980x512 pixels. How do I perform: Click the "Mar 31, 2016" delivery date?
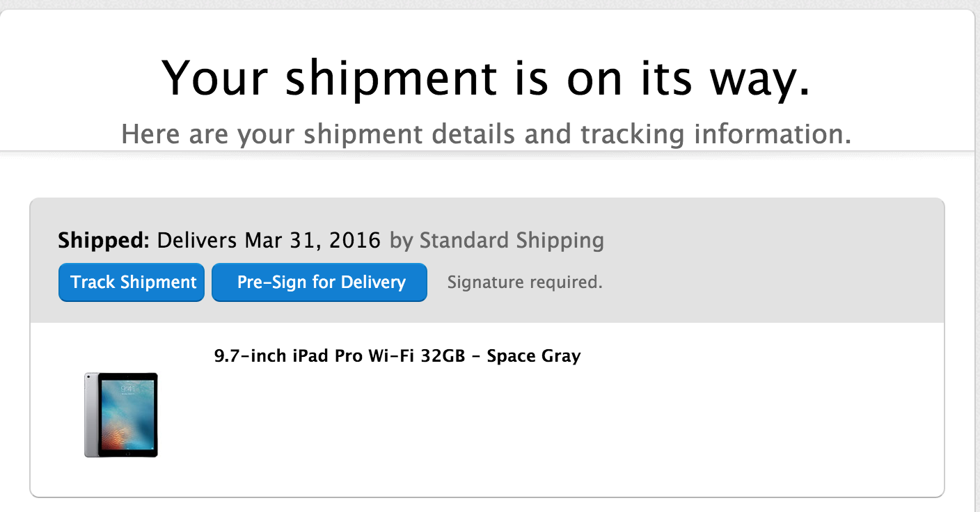point(313,241)
